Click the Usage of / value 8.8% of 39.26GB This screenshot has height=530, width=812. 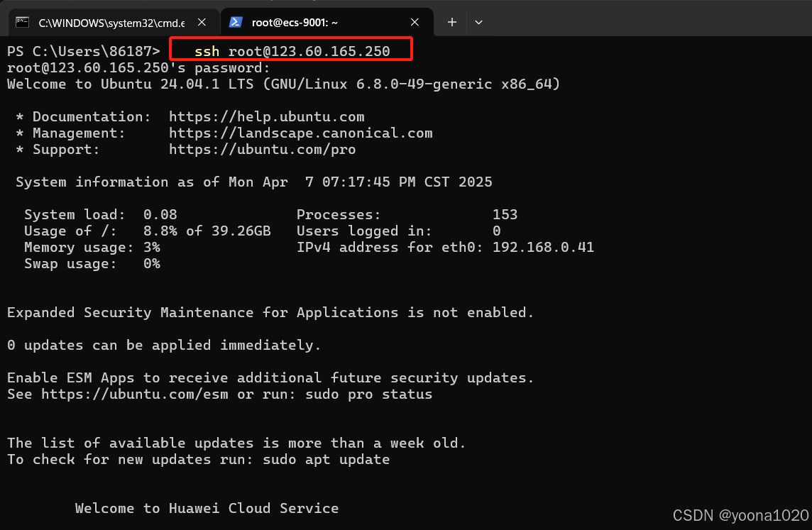(x=207, y=231)
